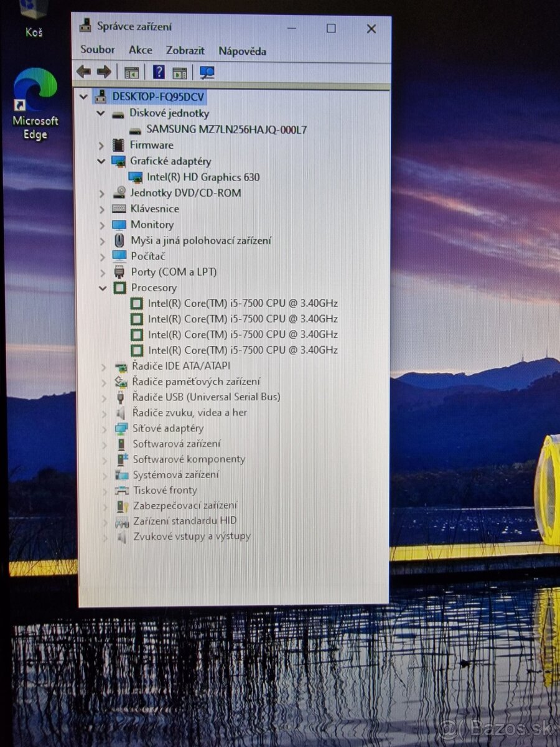Open the Zobrazit menu
This screenshot has width=560, height=747.
coord(185,50)
